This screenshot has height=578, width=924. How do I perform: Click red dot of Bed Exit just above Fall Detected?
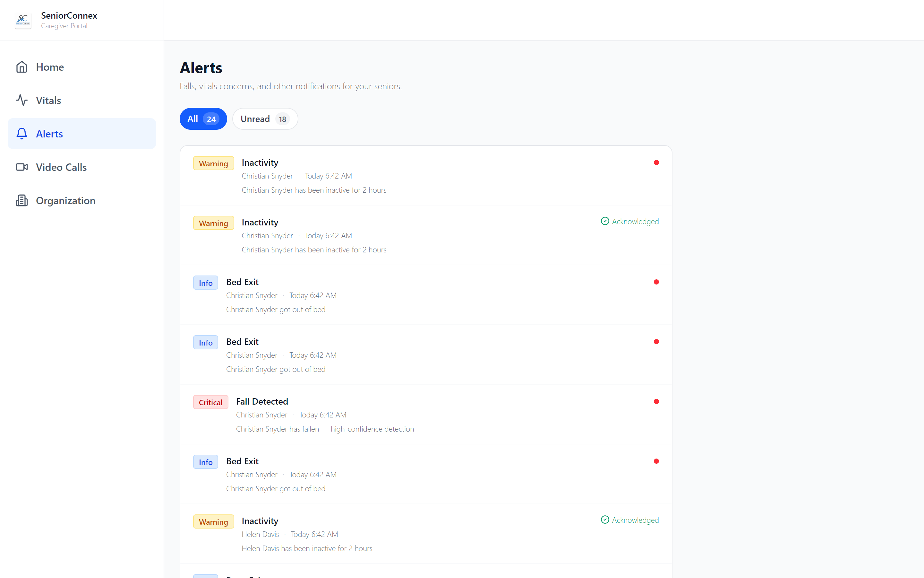tap(656, 342)
